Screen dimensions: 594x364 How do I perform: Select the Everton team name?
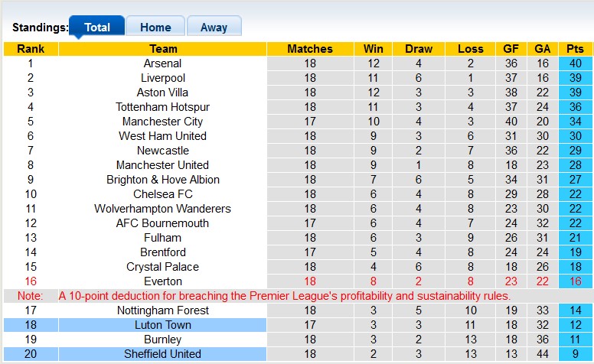pyautogui.click(x=162, y=281)
